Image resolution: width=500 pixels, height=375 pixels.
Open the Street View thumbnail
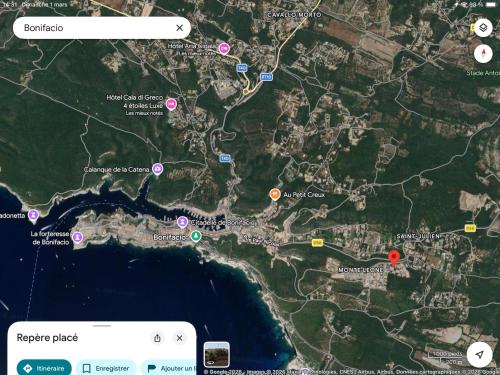point(217,355)
